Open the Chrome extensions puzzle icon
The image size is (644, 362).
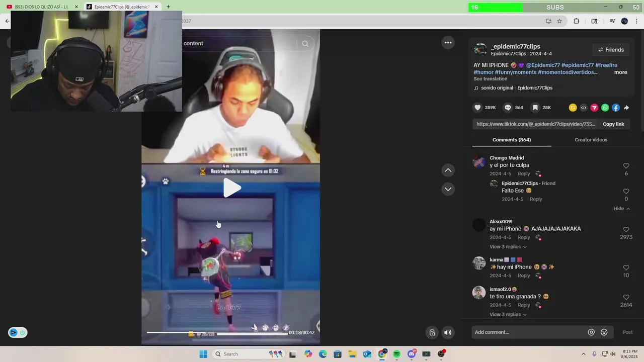click(x=577, y=21)
